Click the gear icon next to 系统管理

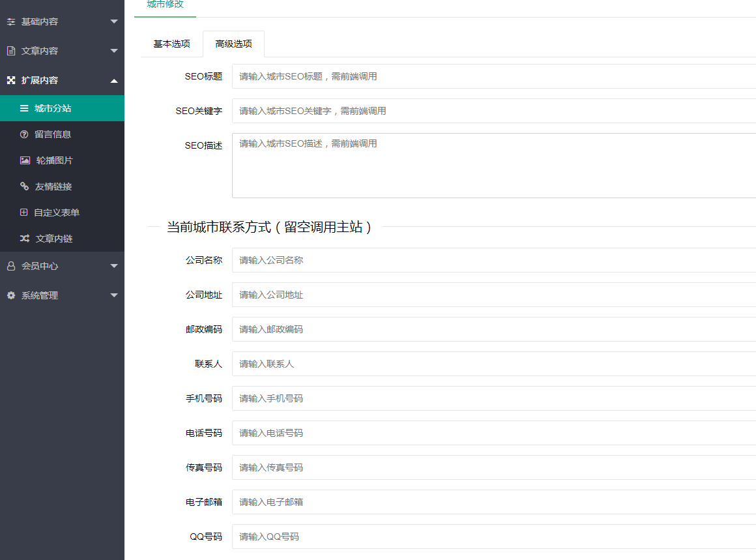[x=10, y=295]
